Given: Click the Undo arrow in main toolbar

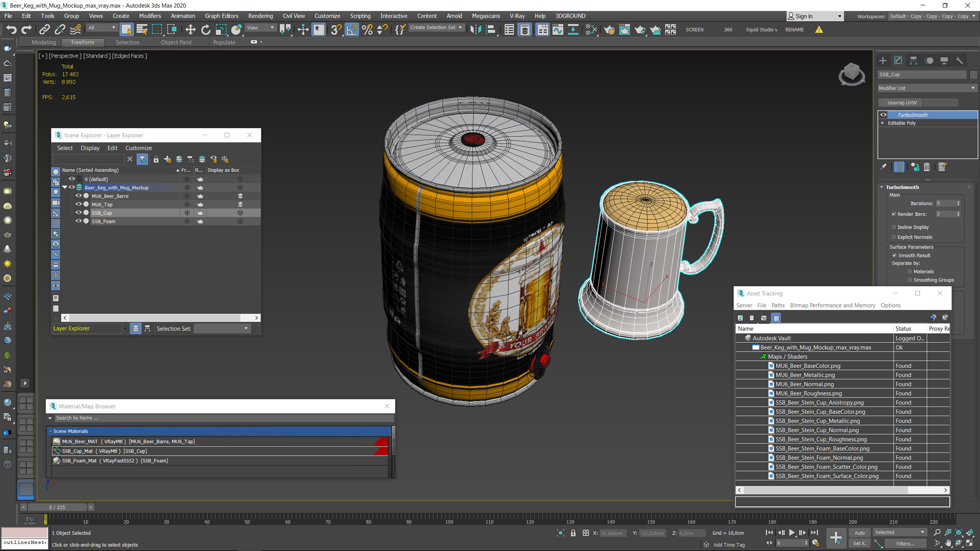Looking at the screenshot, I should [11, 30].
